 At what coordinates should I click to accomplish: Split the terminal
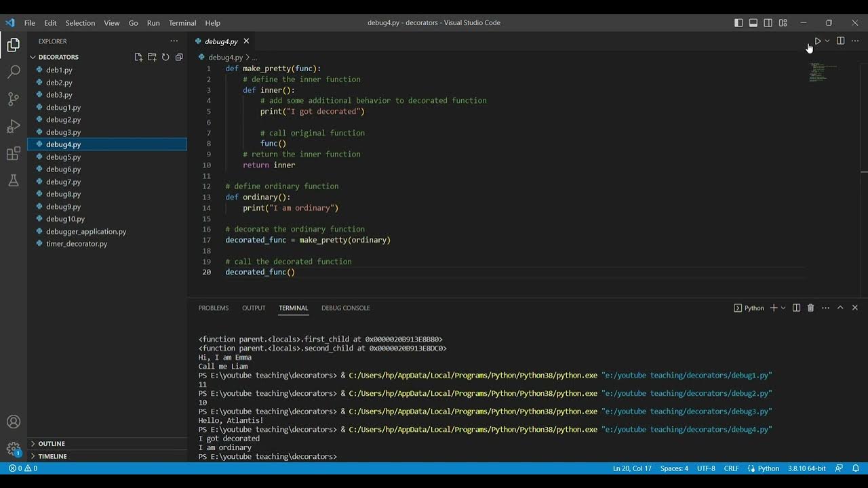(797, 308)
